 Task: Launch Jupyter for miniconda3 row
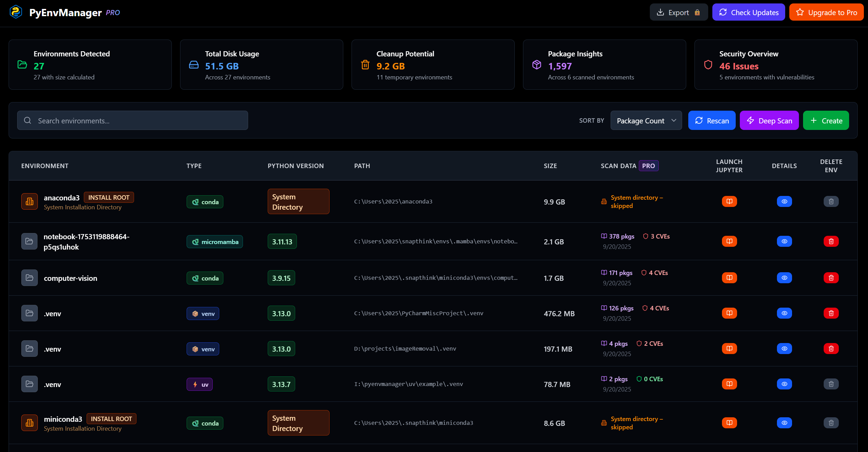point(729,423)
